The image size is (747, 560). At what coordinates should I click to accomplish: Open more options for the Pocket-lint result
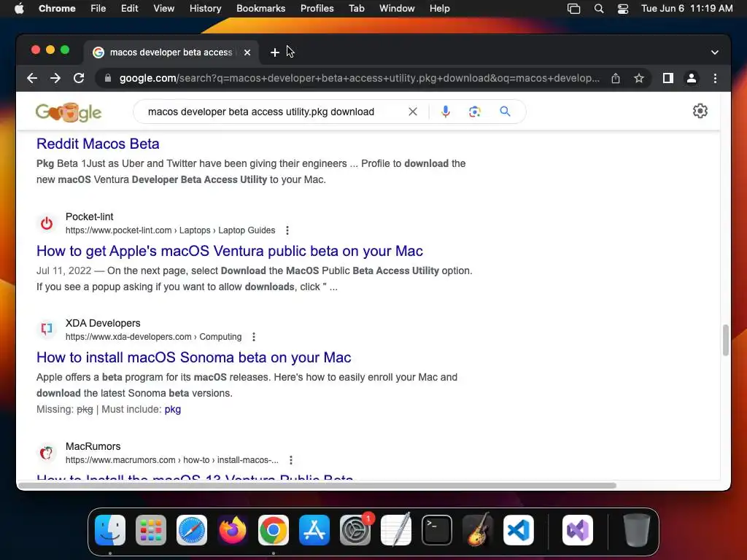click(x=287, y=230)
